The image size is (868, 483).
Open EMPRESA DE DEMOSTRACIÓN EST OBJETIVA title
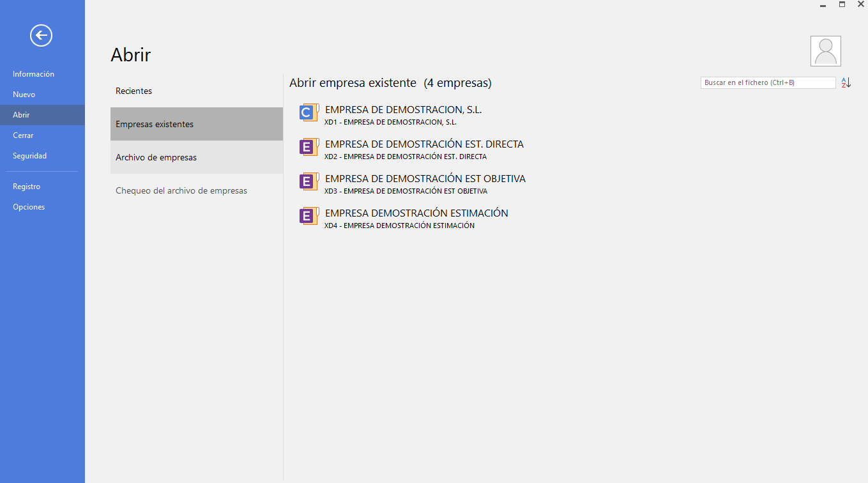click(425, 179)
